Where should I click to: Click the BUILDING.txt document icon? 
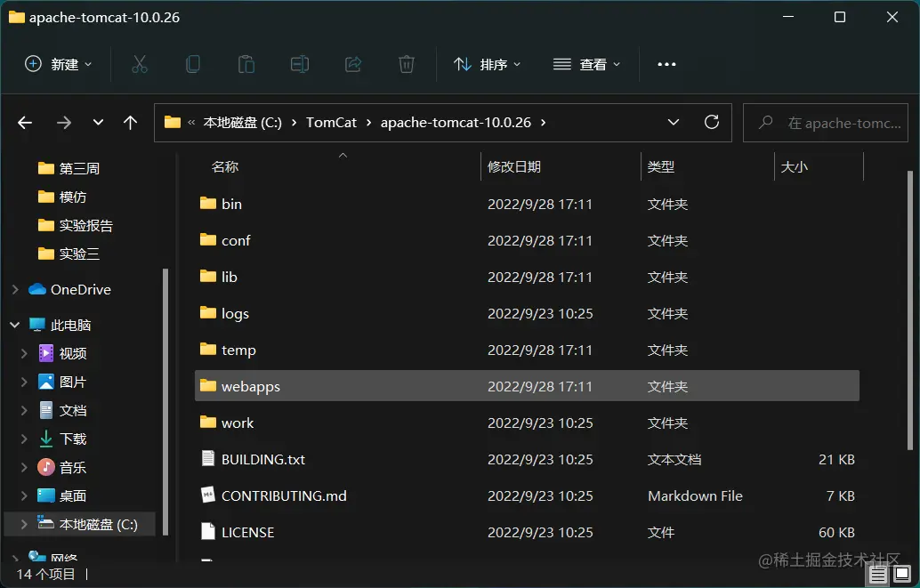207,458
